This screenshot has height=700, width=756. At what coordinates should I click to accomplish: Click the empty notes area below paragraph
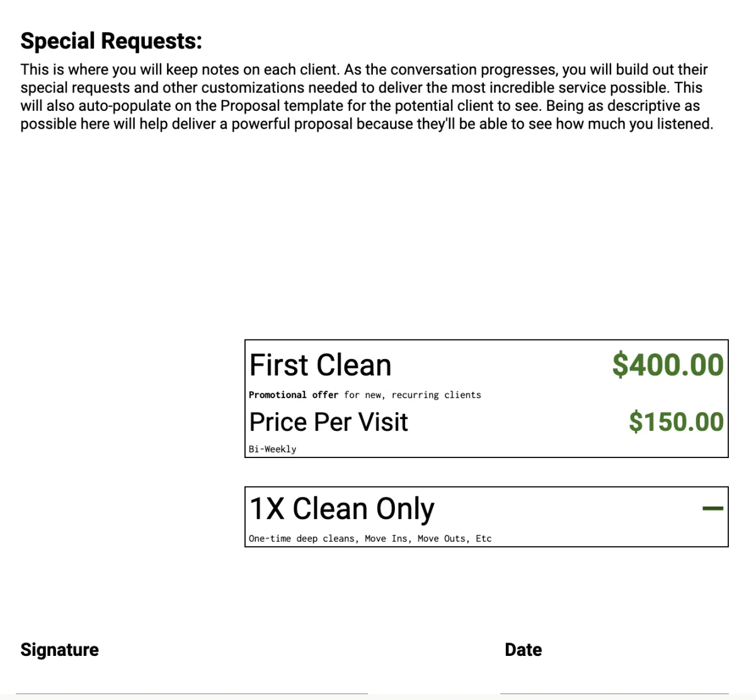(367, 227)
